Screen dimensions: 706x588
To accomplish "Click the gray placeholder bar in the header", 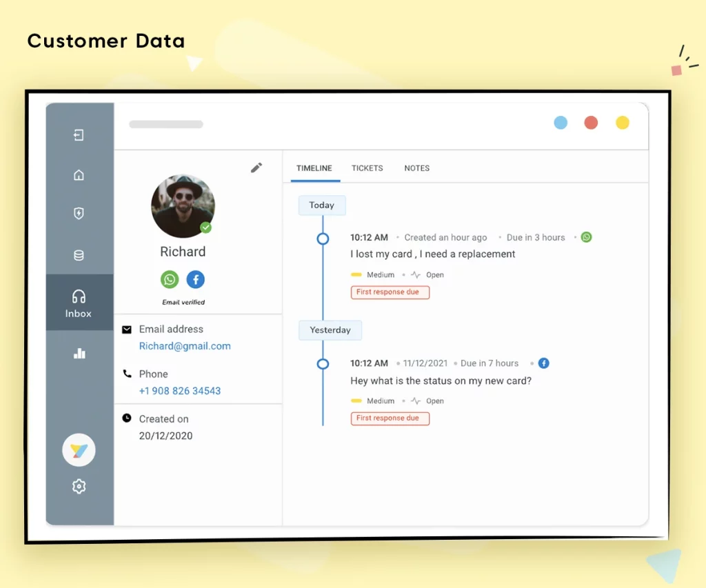I will [x=166, y=124].
